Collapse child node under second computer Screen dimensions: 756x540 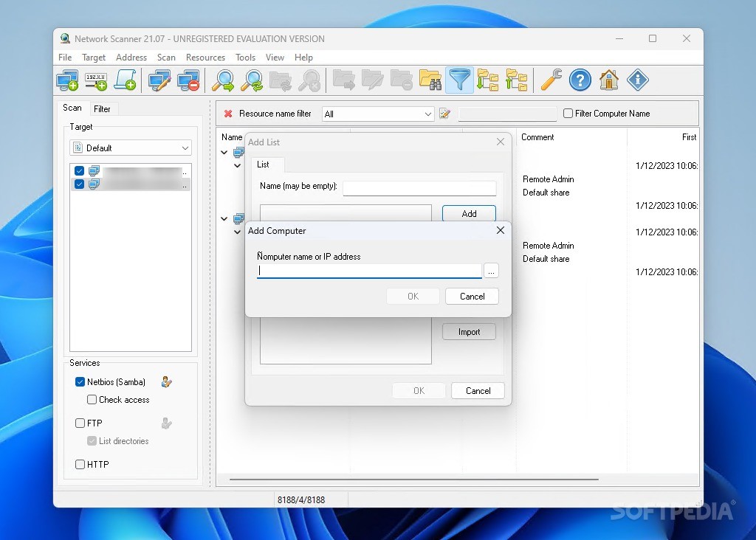237,232
